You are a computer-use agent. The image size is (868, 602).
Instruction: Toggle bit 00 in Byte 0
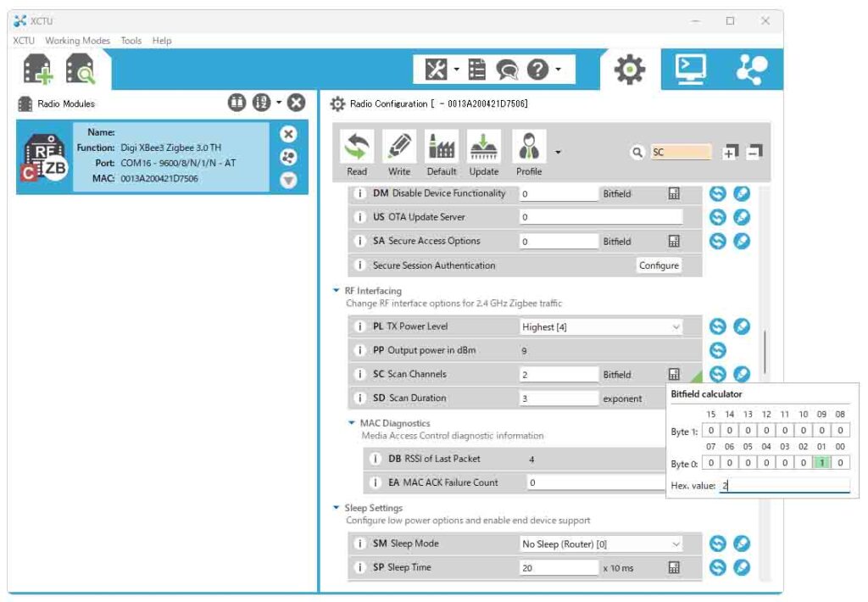click(839, 463)
